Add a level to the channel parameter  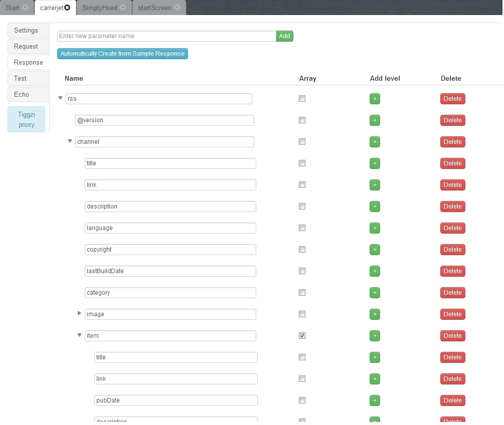(375, 142)
